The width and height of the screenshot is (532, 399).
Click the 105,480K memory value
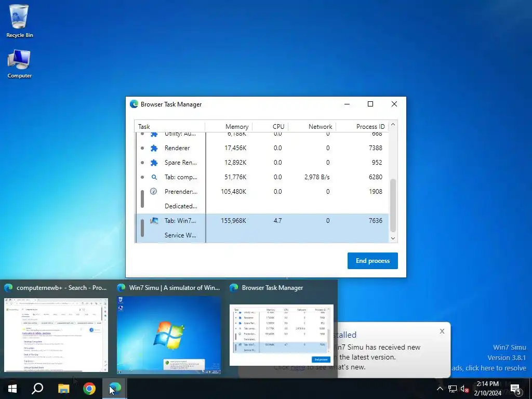point(233,192)
